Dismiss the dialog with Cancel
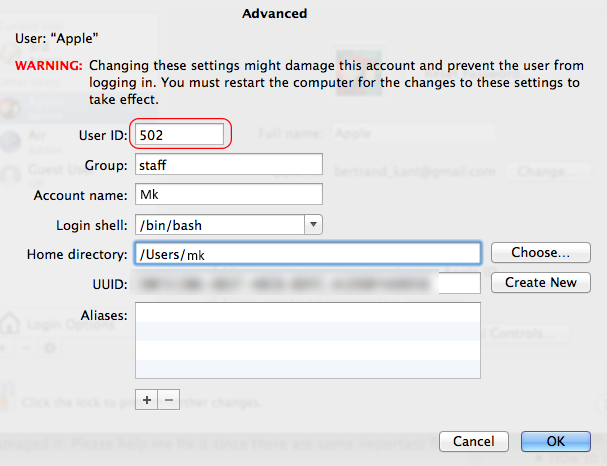This screenshot has height=466, width=607. click(x=473, y=441)
